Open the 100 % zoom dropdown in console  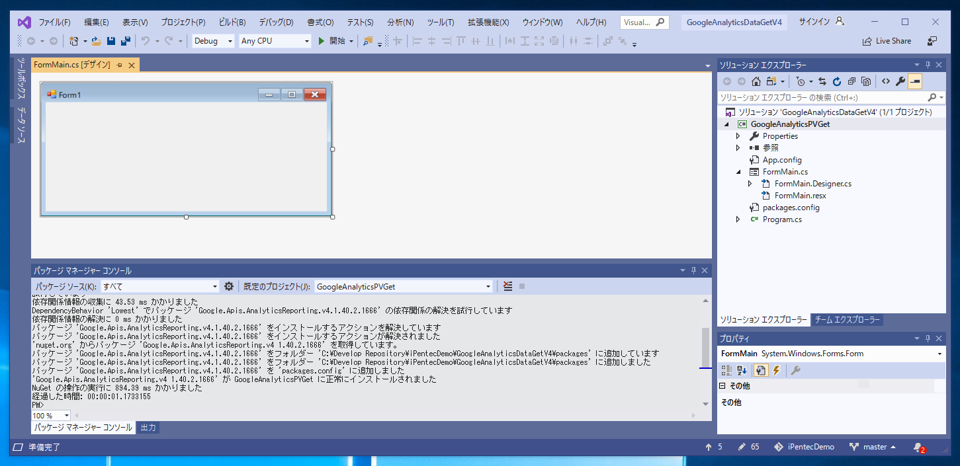pyautogui.click(x=51, y=415)
